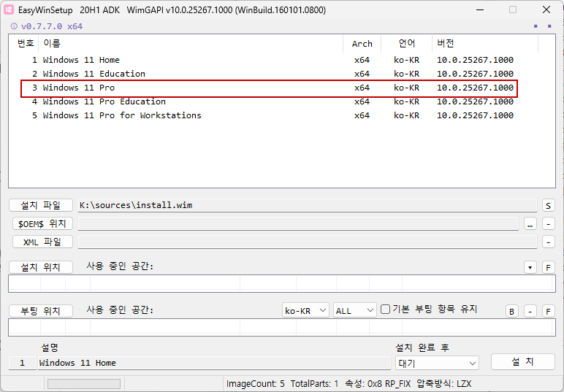Click the empty $OEM$ location field
Image resolution: width=564 pixels, height=392 pixels.
[x=299, y=224]
